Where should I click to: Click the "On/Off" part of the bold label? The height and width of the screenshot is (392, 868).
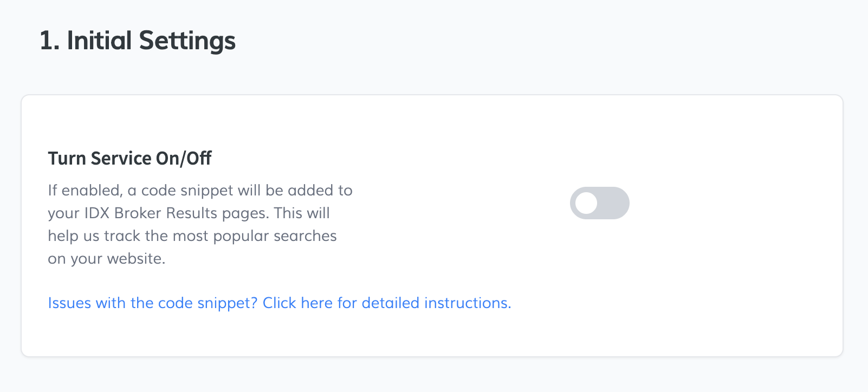click(x=184, y=158)
